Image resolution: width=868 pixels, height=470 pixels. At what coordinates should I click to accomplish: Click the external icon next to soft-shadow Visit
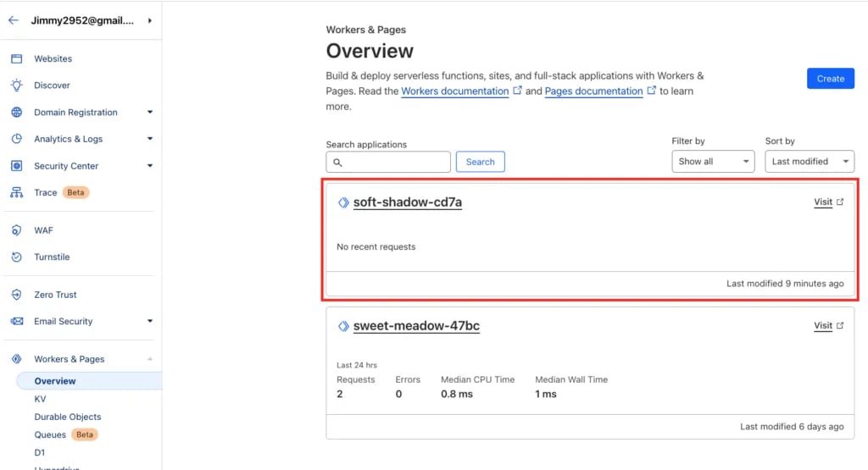(x=840, y=202)
